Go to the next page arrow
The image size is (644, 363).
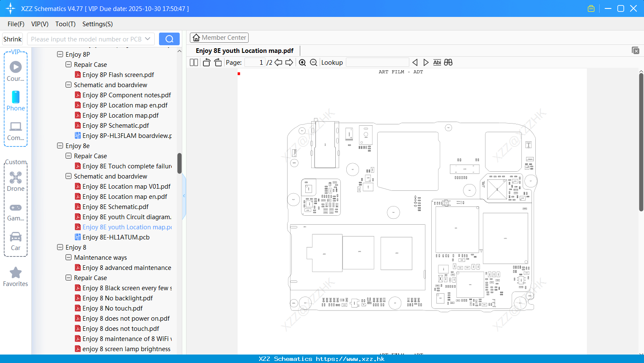[x=289, y=62]
